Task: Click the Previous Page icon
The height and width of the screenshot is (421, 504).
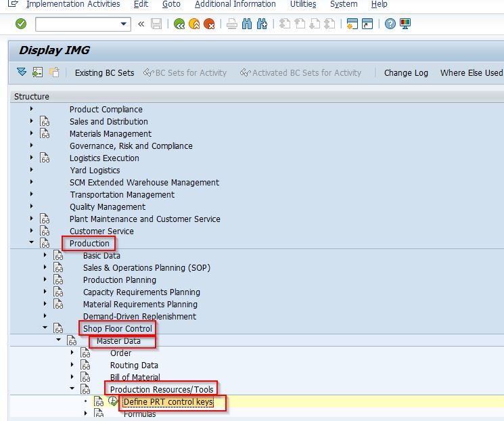Action: tap(300, 24)
